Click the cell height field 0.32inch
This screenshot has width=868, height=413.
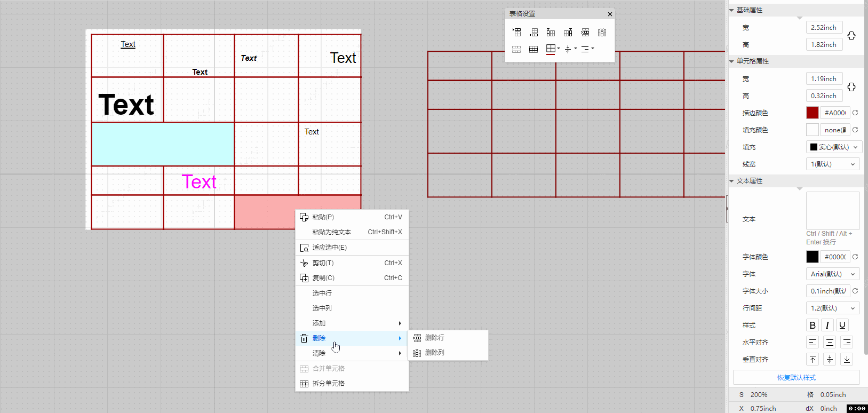coord(824,96)
